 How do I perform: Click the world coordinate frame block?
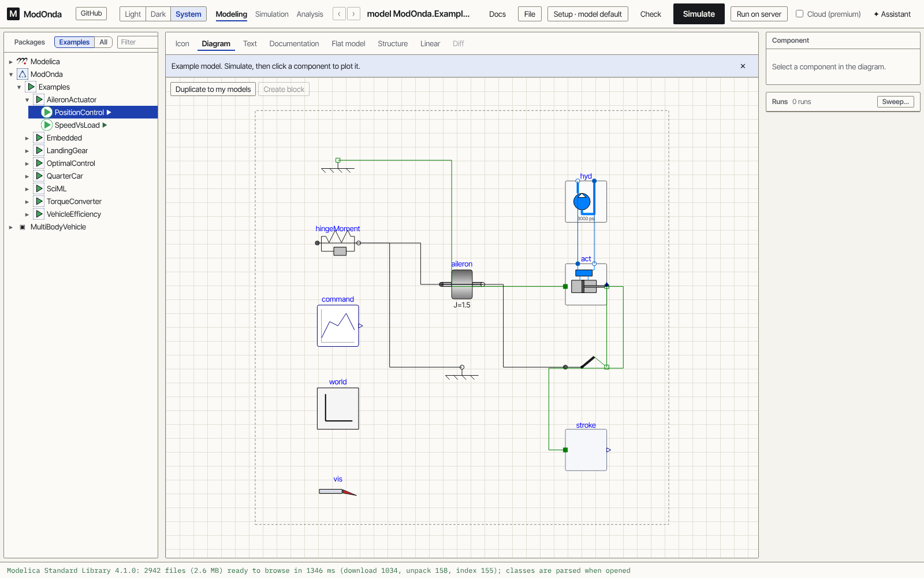[x=338, y=409]
